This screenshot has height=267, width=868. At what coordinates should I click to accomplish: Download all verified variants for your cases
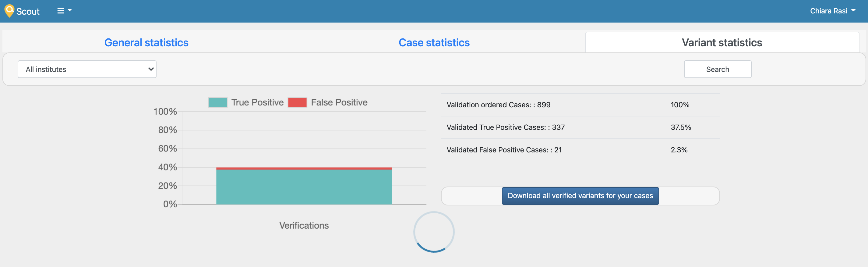(x=580, y=196)
